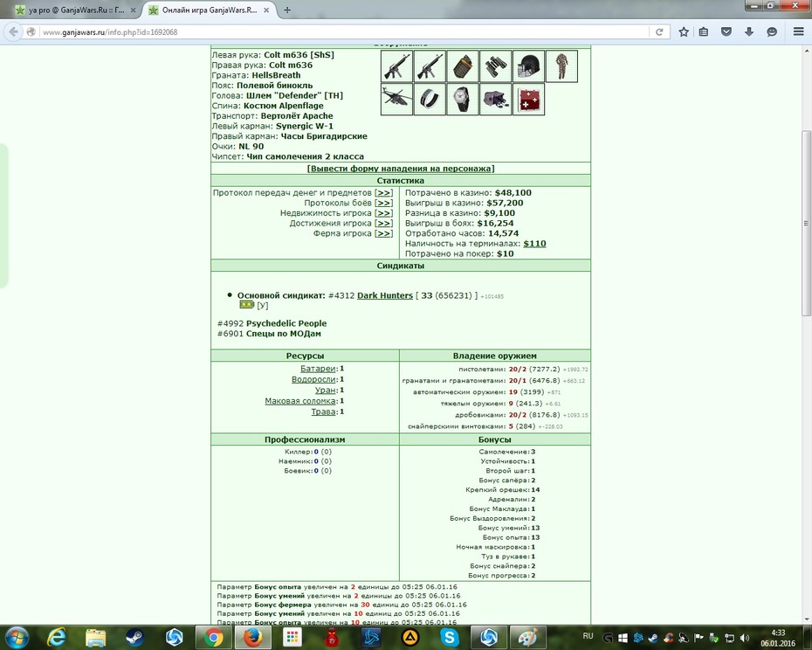The height and width of the screenshot is (650, 812).
Task: Click the 'Спецы по МОДам' syndicate text
Action: click(x=283, y=333)
